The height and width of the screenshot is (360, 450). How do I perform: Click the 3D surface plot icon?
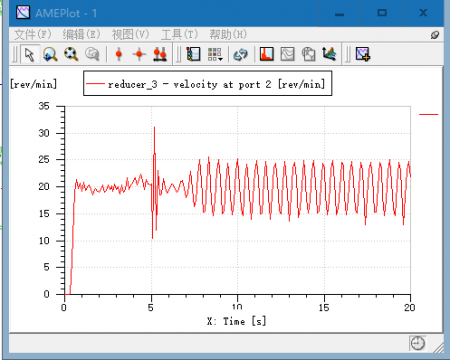(x=329, y=54)
